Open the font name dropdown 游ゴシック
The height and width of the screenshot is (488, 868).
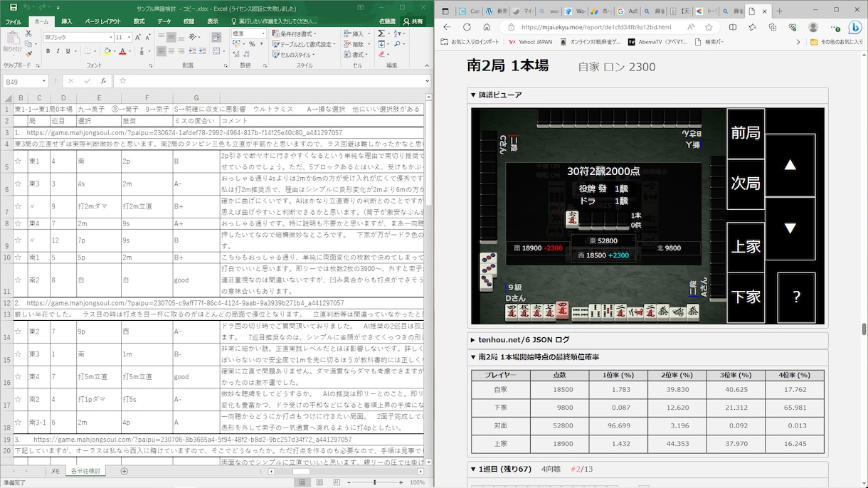77,37
